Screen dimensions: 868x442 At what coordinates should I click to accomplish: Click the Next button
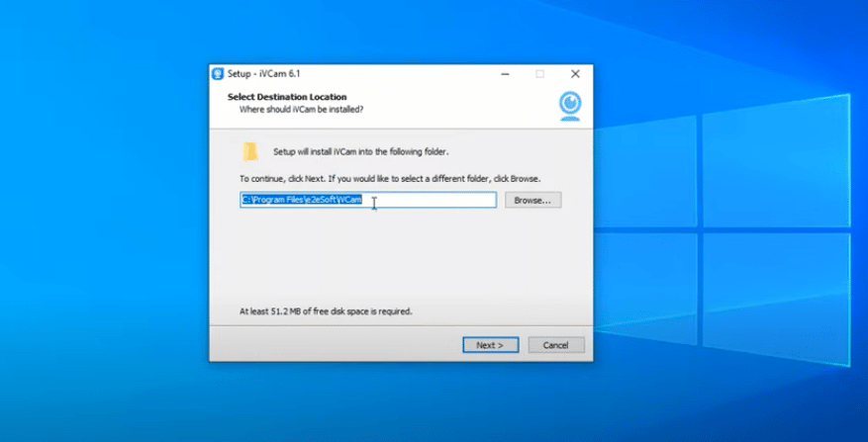pos(491,345)
